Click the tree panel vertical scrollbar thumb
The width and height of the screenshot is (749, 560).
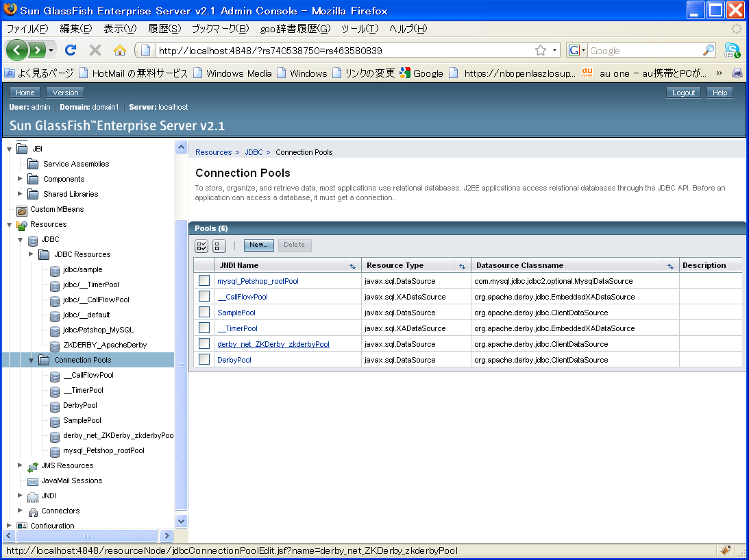click(182, 365)
